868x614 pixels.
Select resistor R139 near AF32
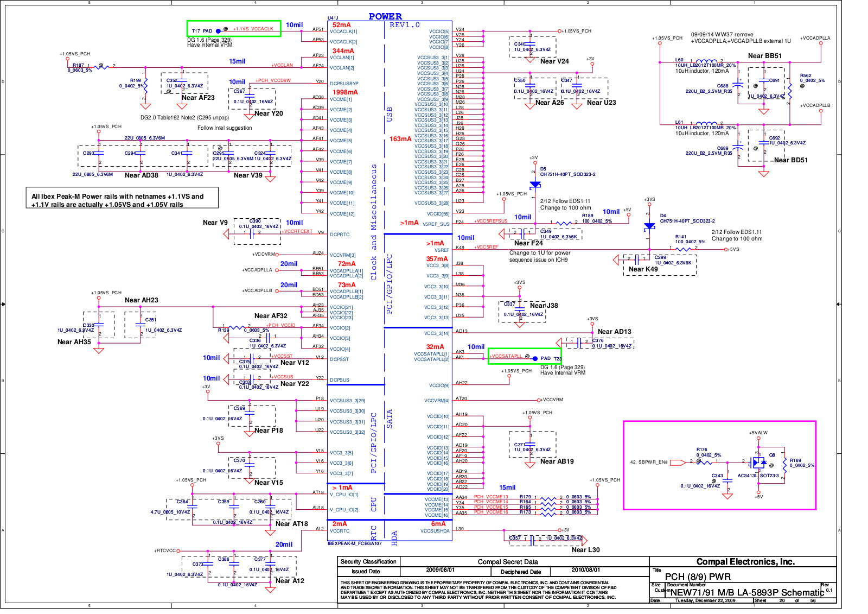click(x=236, y=327)
